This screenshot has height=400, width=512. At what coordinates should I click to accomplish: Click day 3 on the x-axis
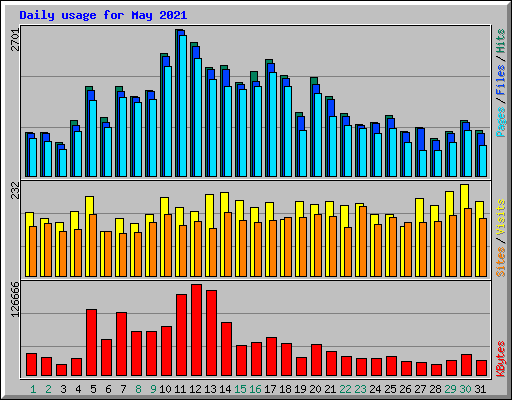coord(63,389)
